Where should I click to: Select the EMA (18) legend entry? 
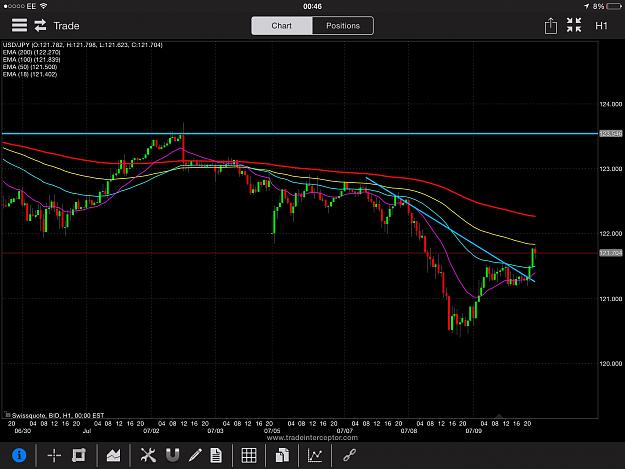click(30, 74)
